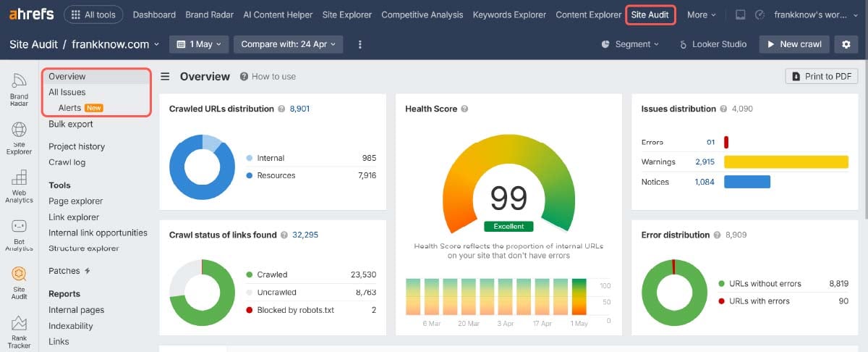
Task: Open Web Analytics sidebar icon
Action: (19, 187)
